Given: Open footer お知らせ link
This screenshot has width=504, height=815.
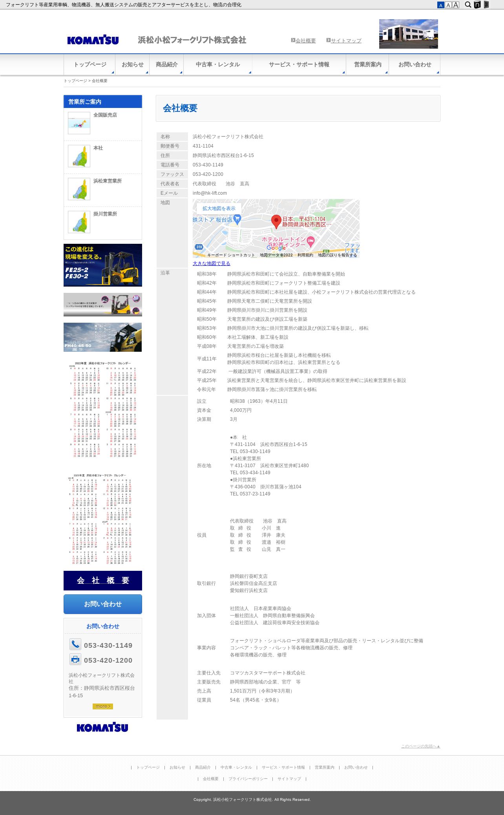Looking at the screenshot, I should 177,767.
